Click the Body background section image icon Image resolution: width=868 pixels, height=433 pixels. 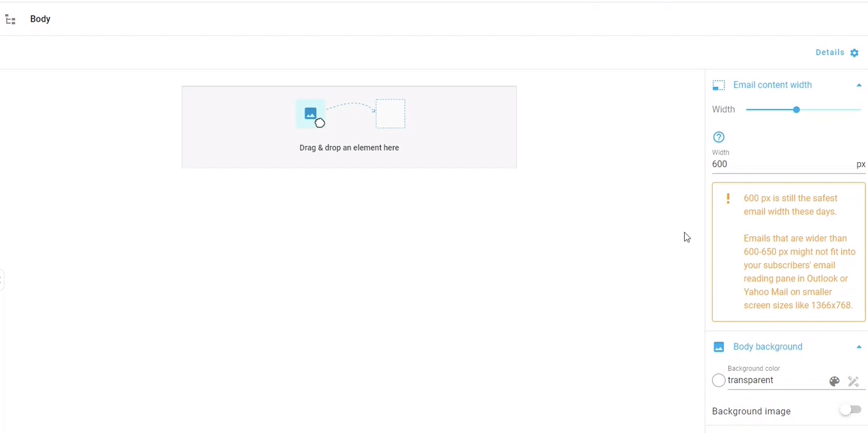pos(719,347)
